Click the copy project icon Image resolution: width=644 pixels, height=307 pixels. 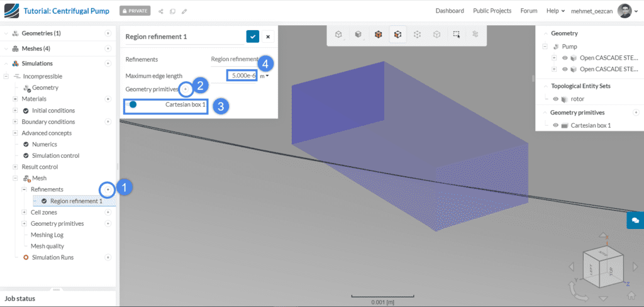[x=172, y=11]
